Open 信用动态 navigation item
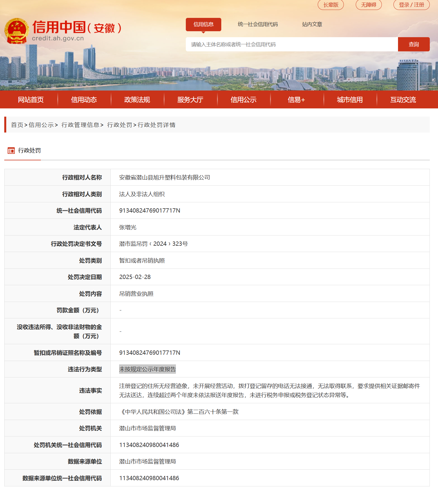Screen dimensions: 438x504 coord(84,100)
